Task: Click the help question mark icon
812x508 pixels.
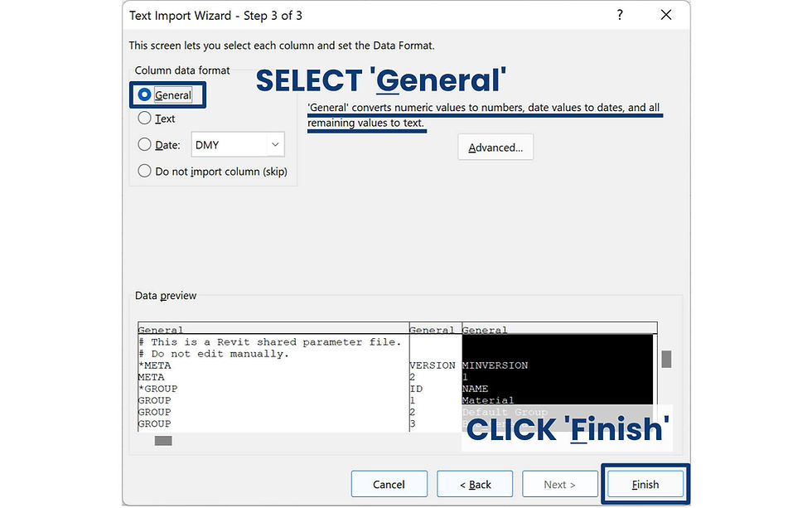Action: (x=620, y=15)
